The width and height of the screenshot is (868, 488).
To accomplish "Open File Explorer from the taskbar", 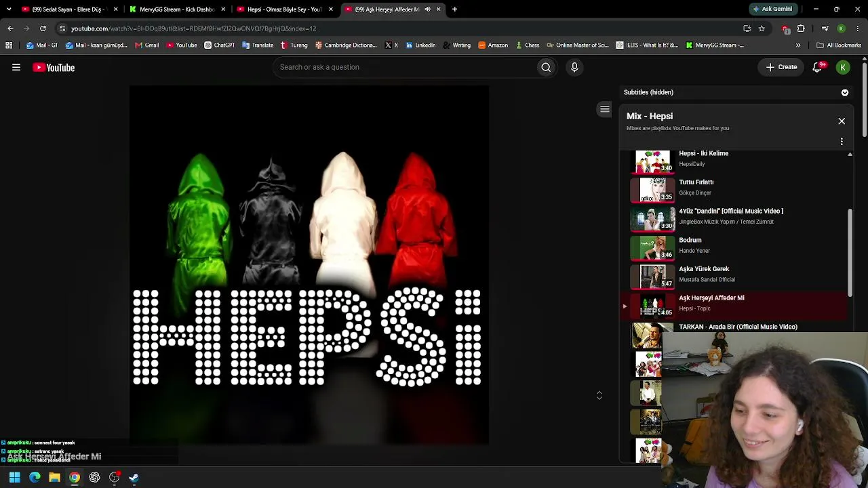I will pos(54,477).
